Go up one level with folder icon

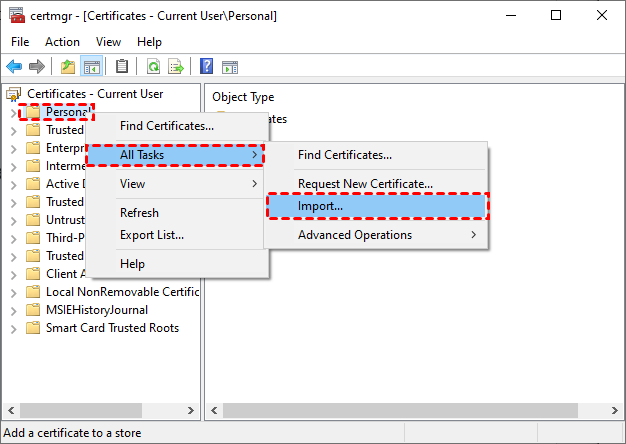(68, 66)
